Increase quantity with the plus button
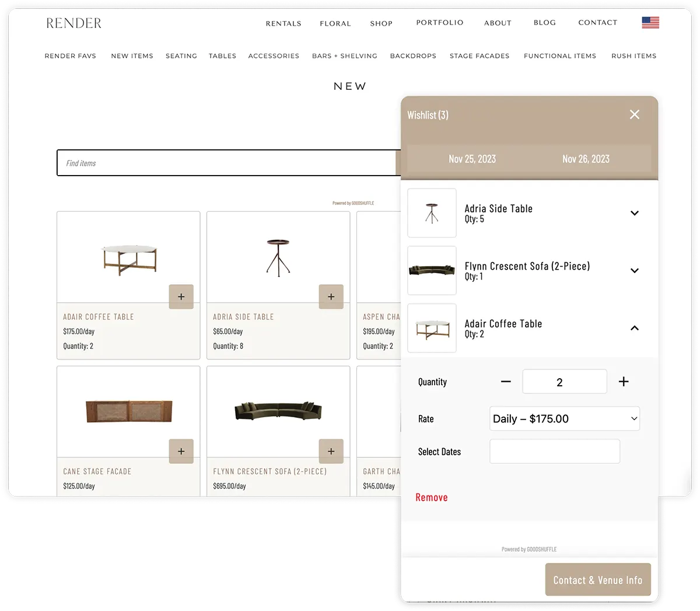The width and height of the screenshot is (700, 611). click(624, 382)
